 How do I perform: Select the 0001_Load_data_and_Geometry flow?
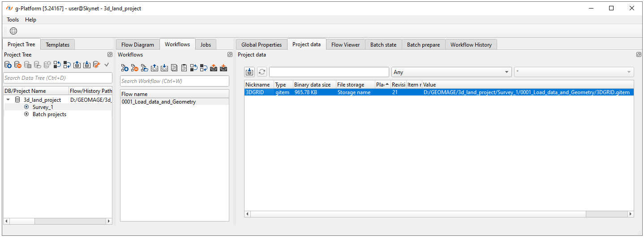point(159,102)
